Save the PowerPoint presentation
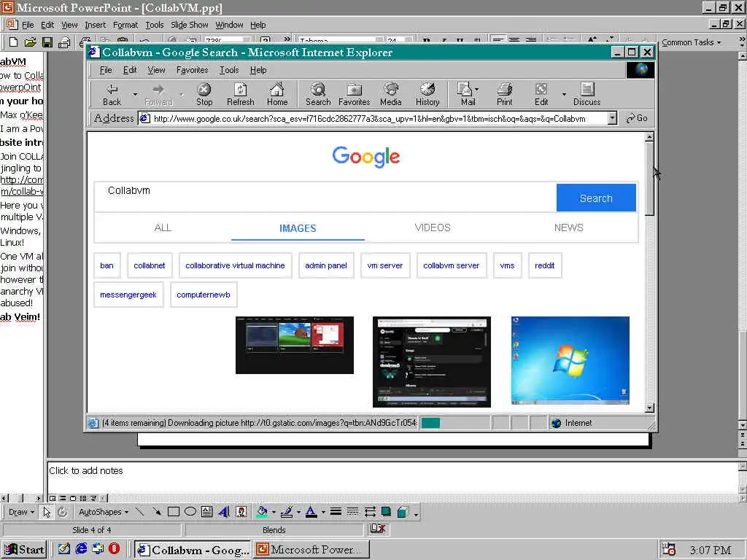The height and width of the screenshot is (560, 747). point(47,42)
